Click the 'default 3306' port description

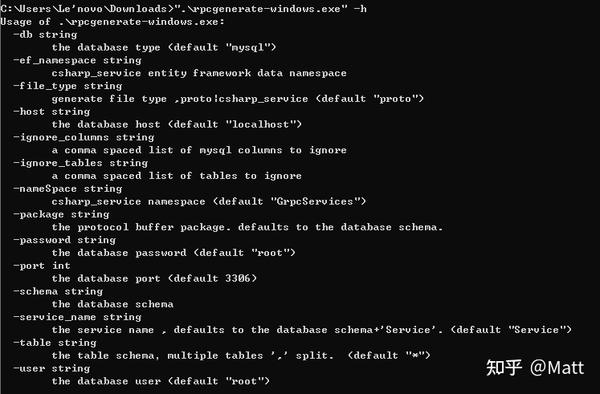(x=212, y=278)
